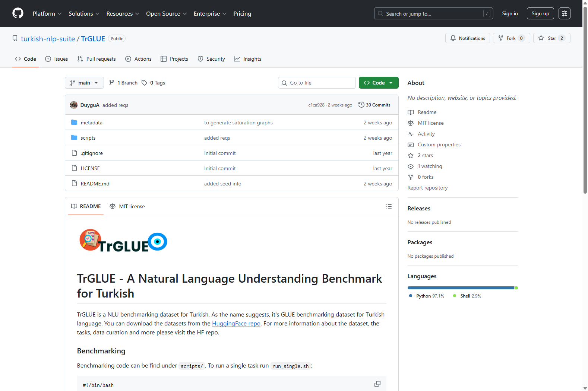Click the Notifications bell button

[x=468, y=38]
